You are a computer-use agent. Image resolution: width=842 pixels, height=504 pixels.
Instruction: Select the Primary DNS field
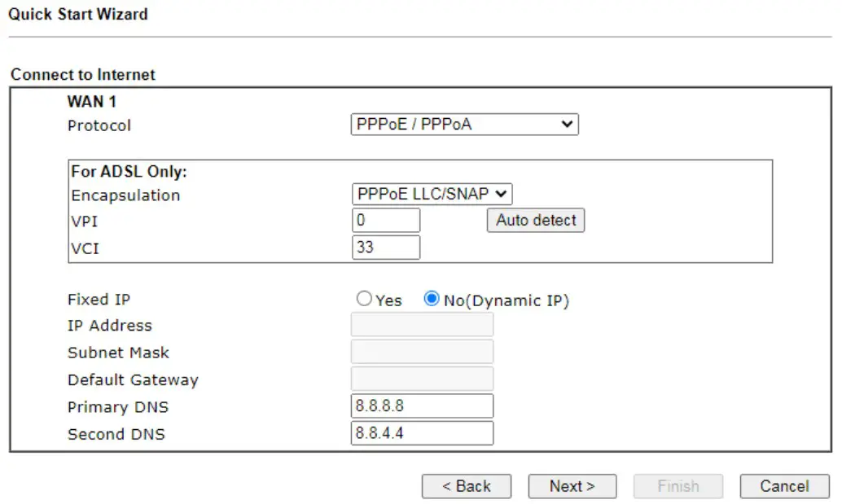coord(422,405)
